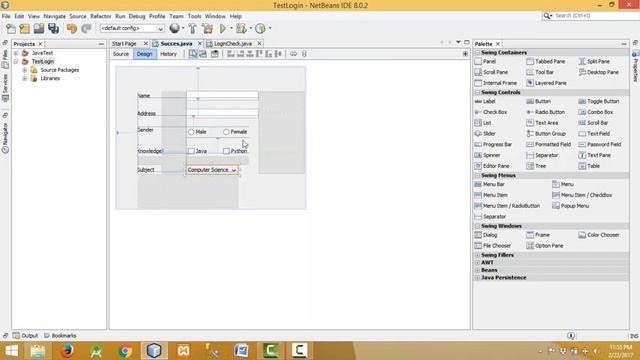Open Chrome from the Windows taskbar

pos(125,351)
